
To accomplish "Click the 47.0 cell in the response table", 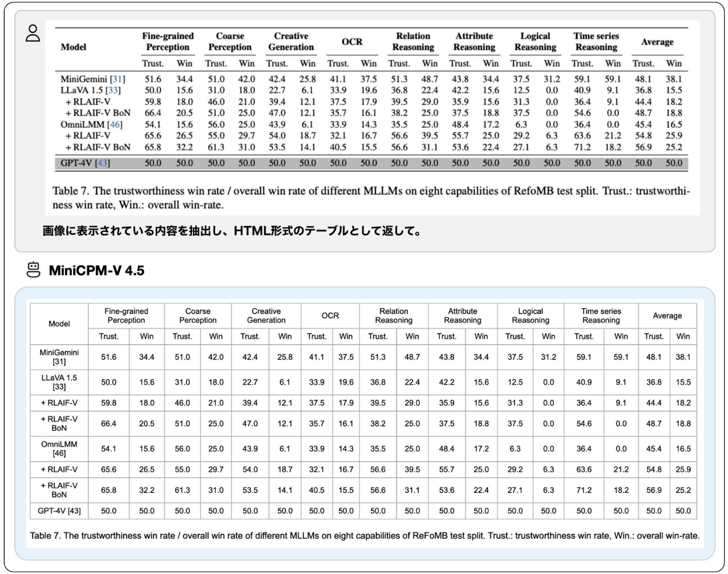I will tap(250, 424).
